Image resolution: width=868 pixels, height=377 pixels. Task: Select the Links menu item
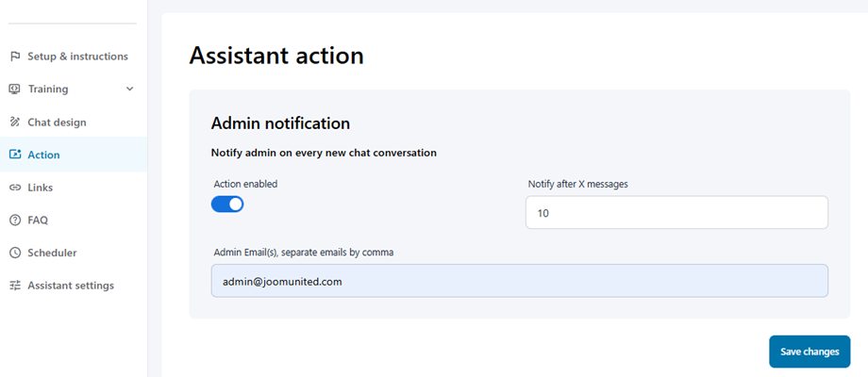tap(41, 188)
